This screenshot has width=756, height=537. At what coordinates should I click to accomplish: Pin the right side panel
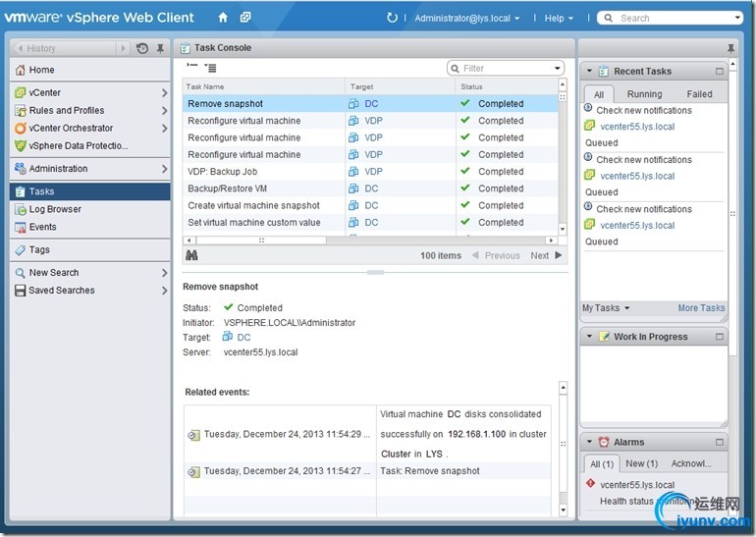(x=730, y=48)
